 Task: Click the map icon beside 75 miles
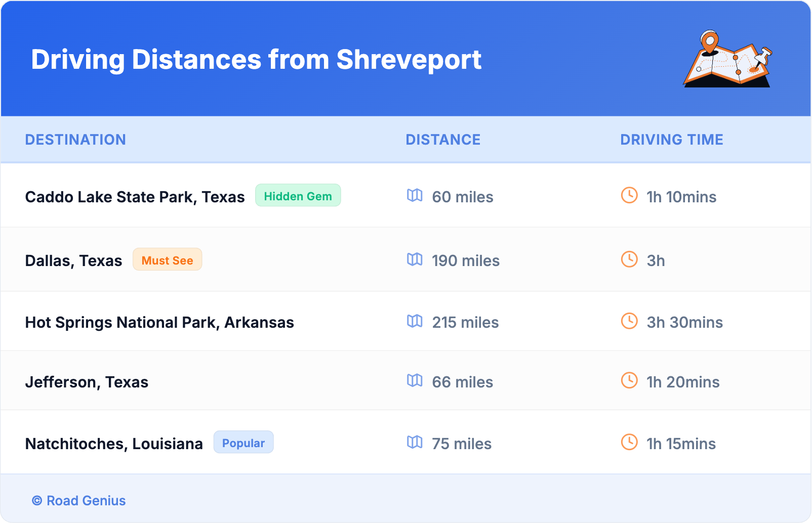point(415,443)
